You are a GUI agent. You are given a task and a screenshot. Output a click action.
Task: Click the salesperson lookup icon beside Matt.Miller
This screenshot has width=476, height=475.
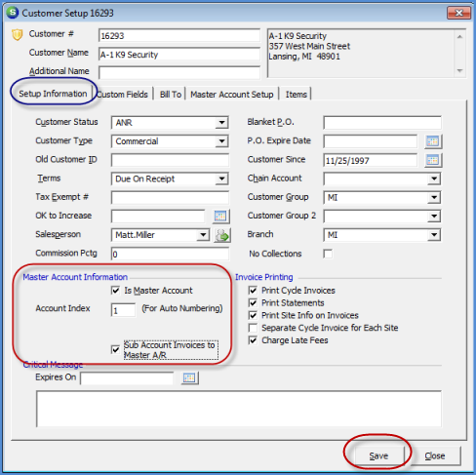222,235
